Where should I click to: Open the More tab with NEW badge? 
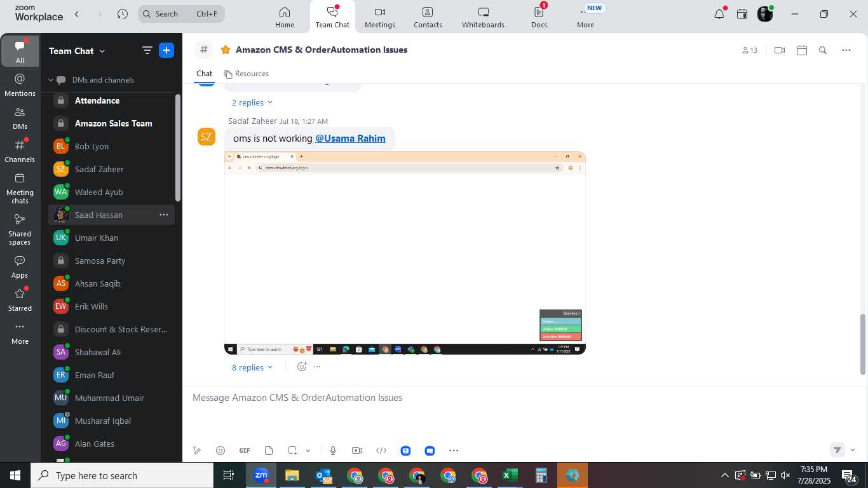point(586,17)
